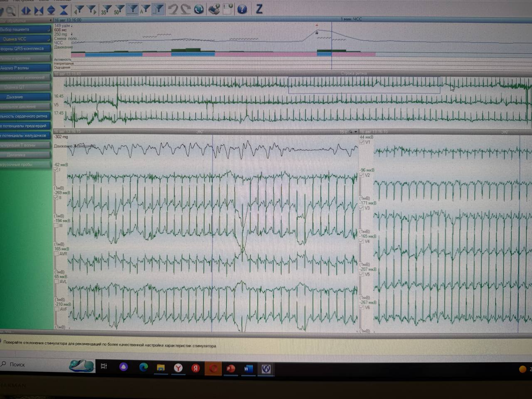Click the Windows search box Поиск
The width and height of the screenshot is (532, 399).
(x=33, y=364)
